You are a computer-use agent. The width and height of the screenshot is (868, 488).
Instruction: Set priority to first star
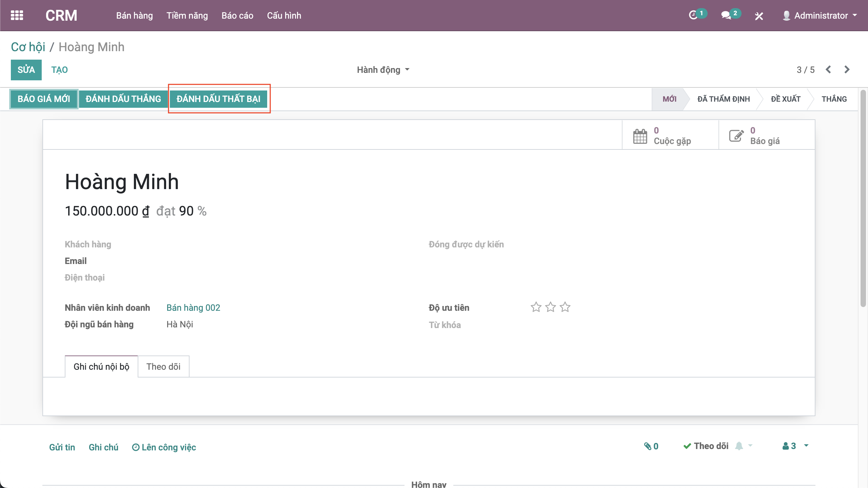click(x=536, y=307)
